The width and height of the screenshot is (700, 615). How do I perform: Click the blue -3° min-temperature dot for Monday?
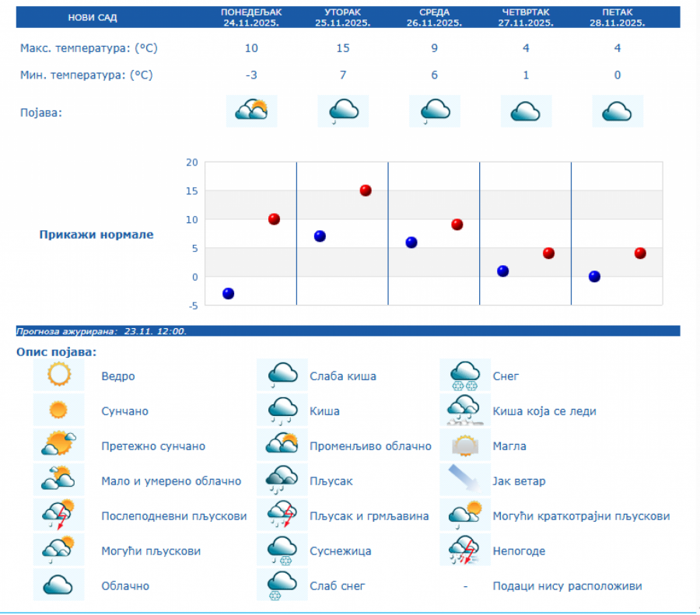228,293
